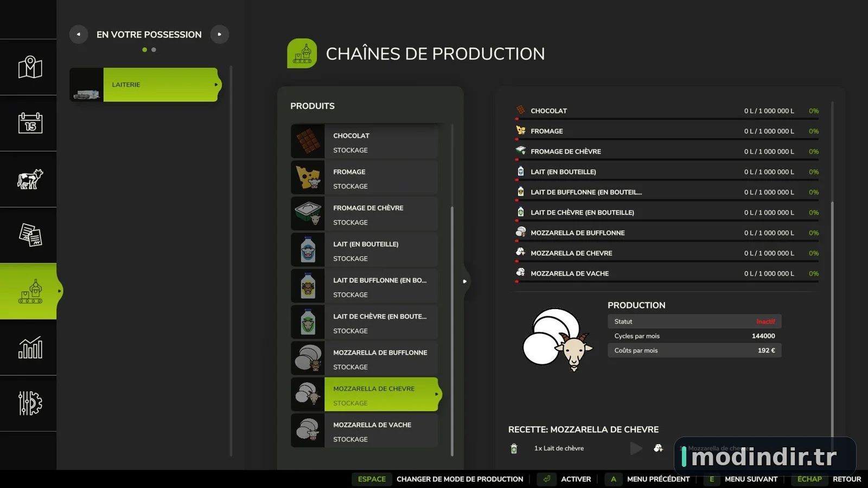Select Fromage de chèvre product row
This screenshot has height=488, width=868.
click(x=364, y=214)
